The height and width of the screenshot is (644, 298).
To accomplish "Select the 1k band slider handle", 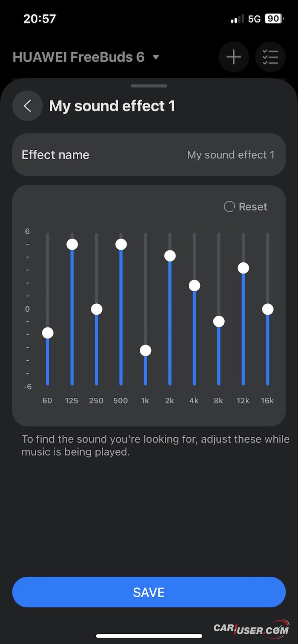I will tap(146, 350).
